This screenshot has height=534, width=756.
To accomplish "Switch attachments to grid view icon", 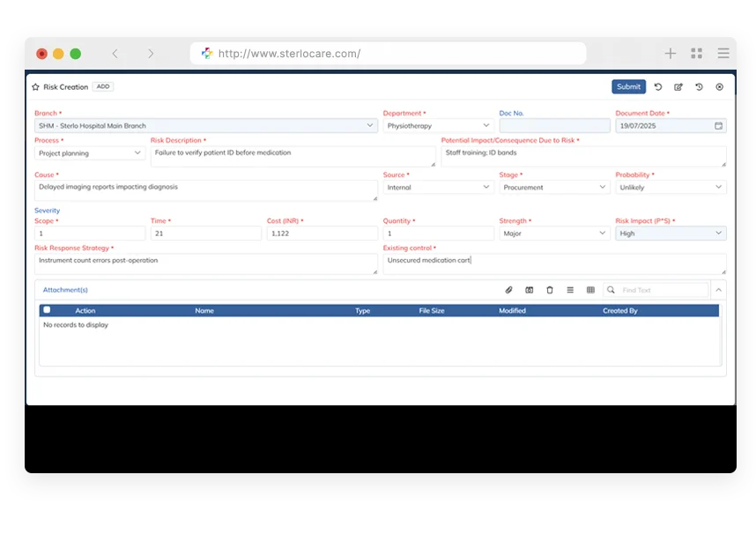I will pyautogui.click(x=590, y=290).
